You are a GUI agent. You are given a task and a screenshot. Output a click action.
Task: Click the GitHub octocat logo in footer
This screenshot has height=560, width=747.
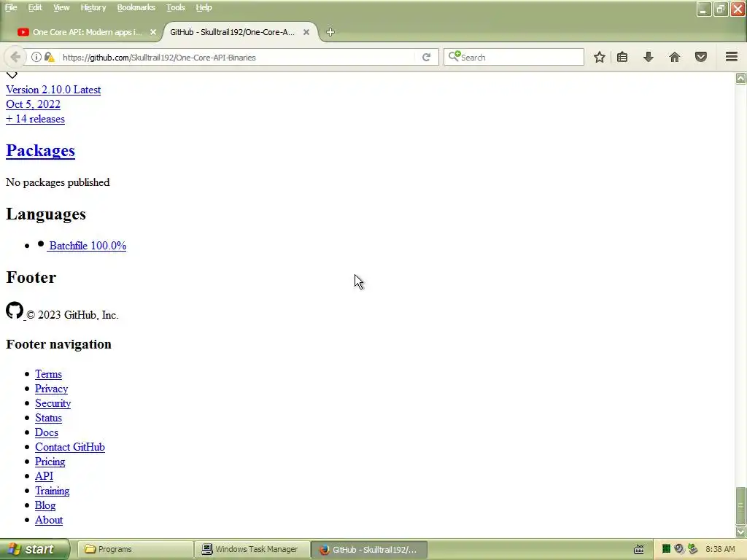pyautogui.click(x=15, y=311)
